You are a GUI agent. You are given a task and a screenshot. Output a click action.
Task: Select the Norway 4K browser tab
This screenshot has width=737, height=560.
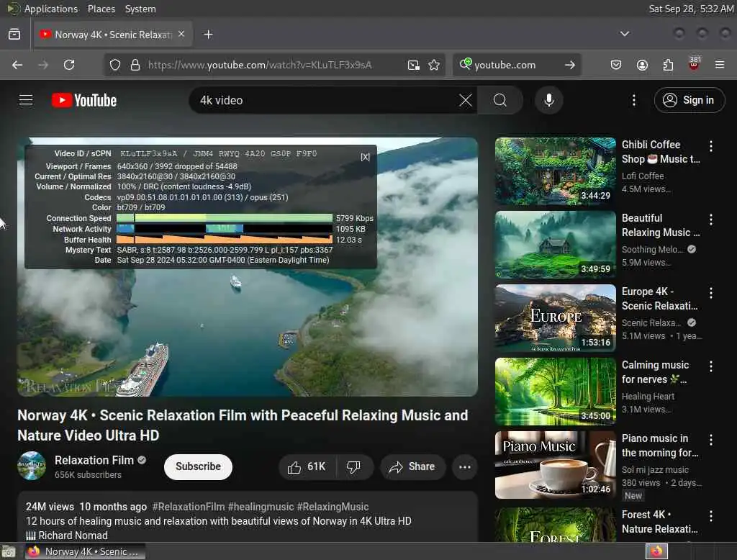click(113, 35)
